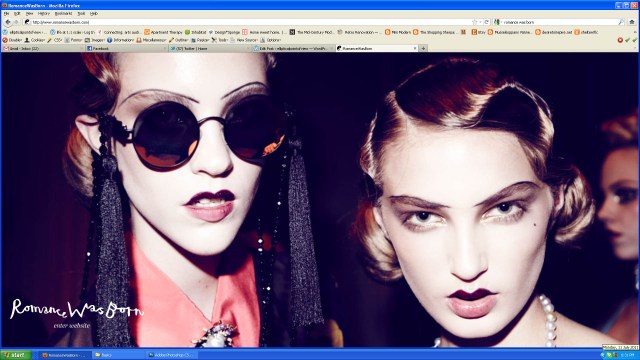Open the Design*Sponge bookmark
The height and width of the screenshot is (360, 640).
pos(224,32)
